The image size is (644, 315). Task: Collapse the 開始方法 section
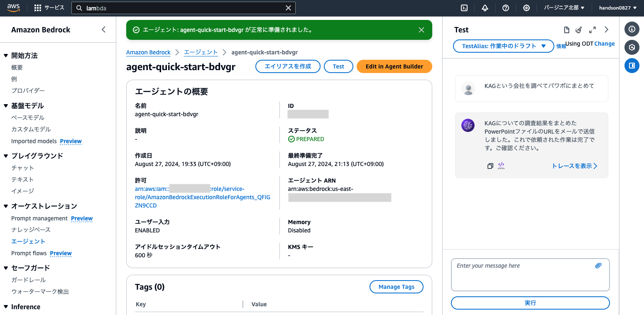pos(6,56)
